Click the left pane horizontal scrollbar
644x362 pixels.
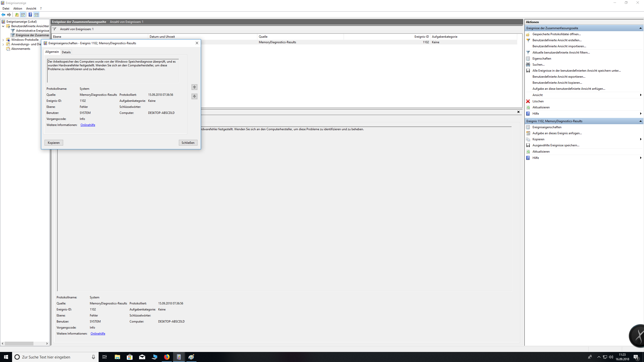coord(19,343)
